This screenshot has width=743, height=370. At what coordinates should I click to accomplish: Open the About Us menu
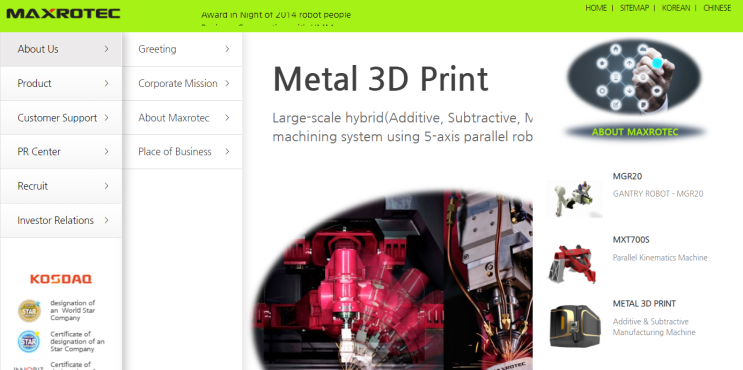coord(61,49)
